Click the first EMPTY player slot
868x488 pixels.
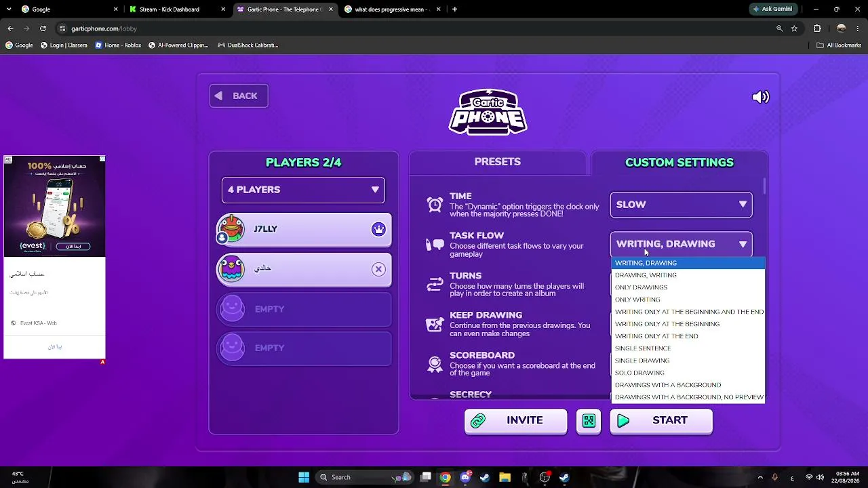pyautogui.click(x=304, y=309)
